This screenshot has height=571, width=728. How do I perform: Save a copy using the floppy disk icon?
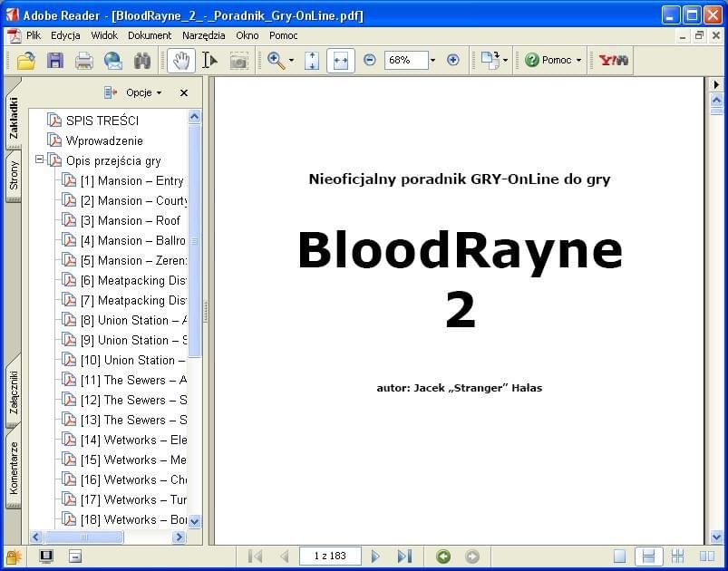pos(55,61)
